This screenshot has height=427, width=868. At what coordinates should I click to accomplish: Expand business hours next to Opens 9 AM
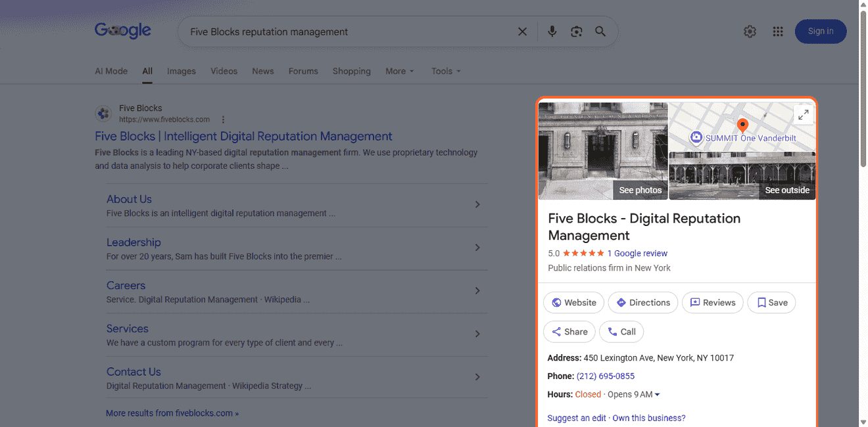657,395
